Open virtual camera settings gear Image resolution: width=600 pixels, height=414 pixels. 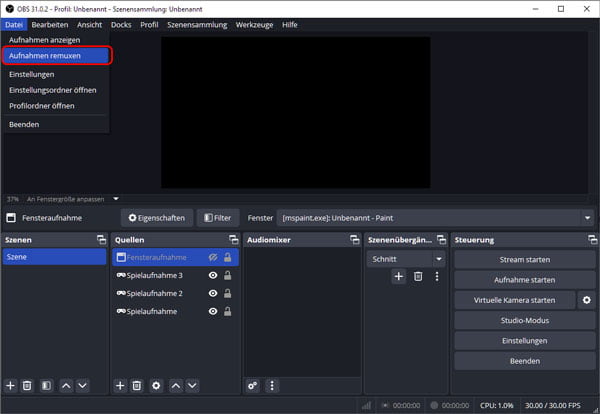tap(587, 300)
